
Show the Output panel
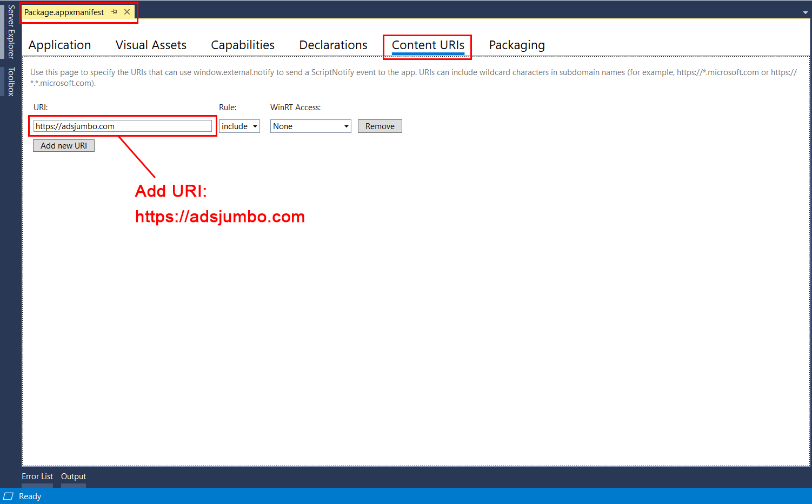click(x=74, y=476)
